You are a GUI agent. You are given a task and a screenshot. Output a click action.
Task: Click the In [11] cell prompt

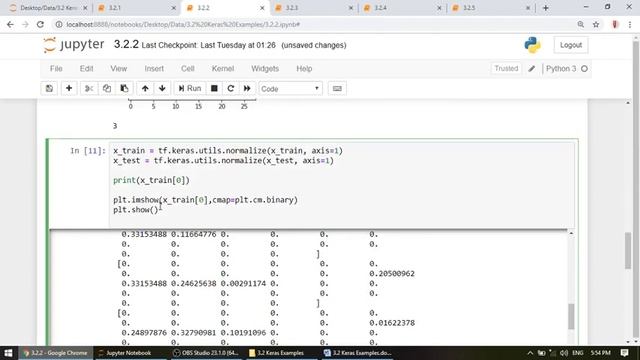88,151
